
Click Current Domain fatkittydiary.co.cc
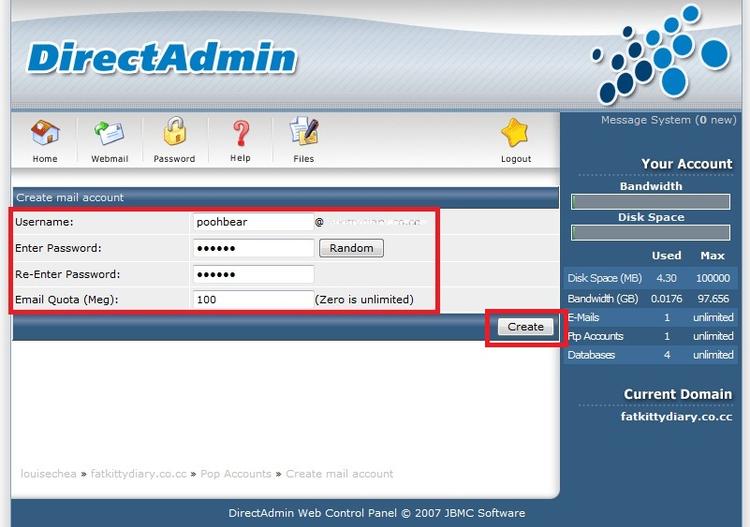point(676,417)
